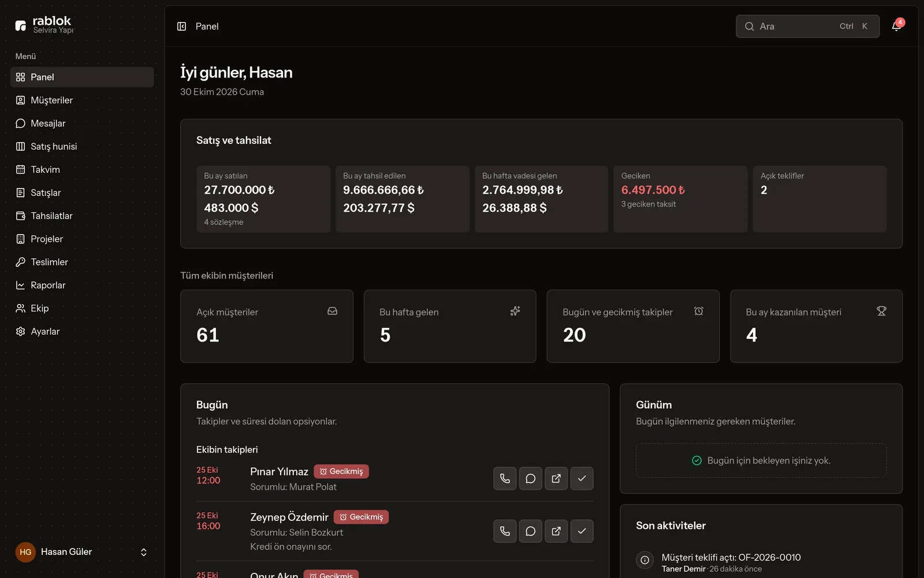Focus the Ara search field
This screenshot has height=578, width=924.
point(807,27)
